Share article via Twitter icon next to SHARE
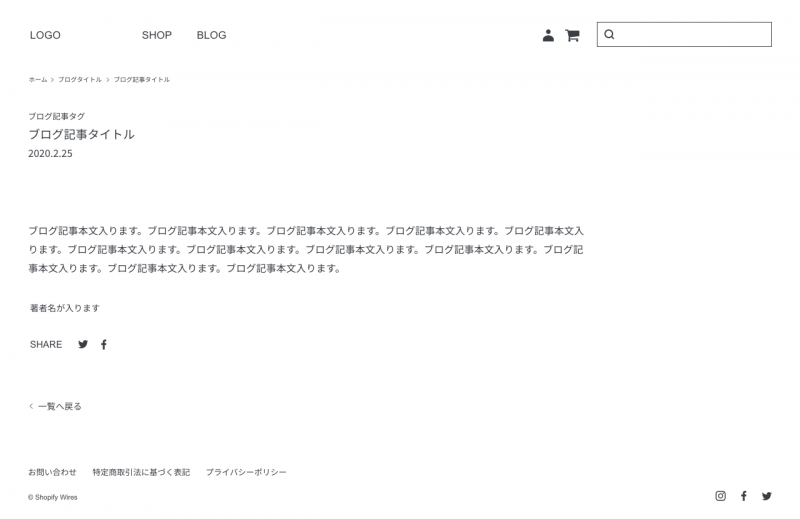Image resolution: width=800 pixels, height=519 pixels. 83,344
